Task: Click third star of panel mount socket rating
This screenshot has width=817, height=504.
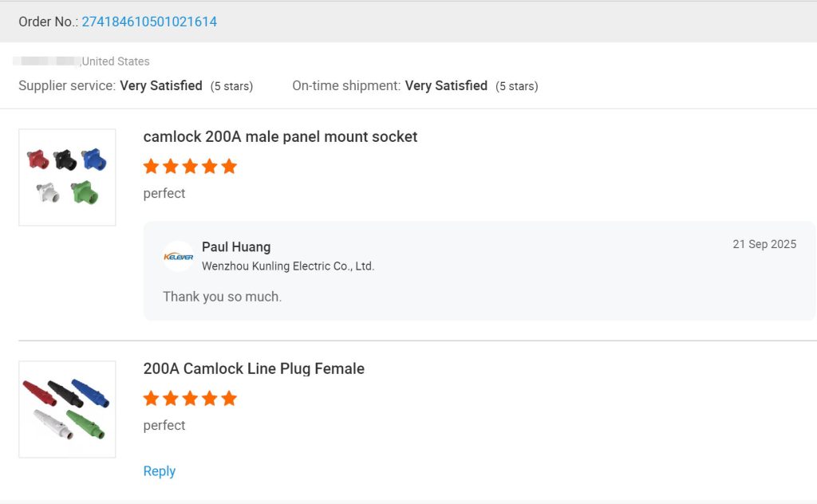Action: pos(190,167)
